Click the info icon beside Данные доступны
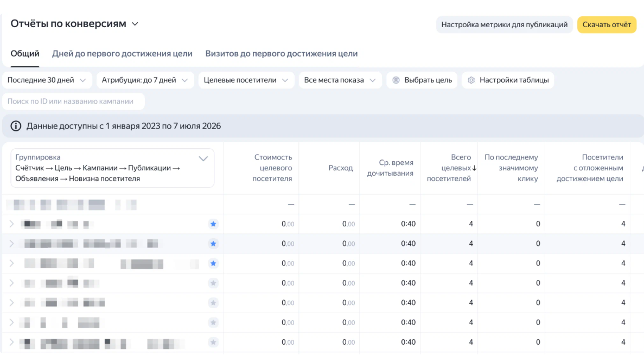Screen dimensions: 644x362 point(16,126)
